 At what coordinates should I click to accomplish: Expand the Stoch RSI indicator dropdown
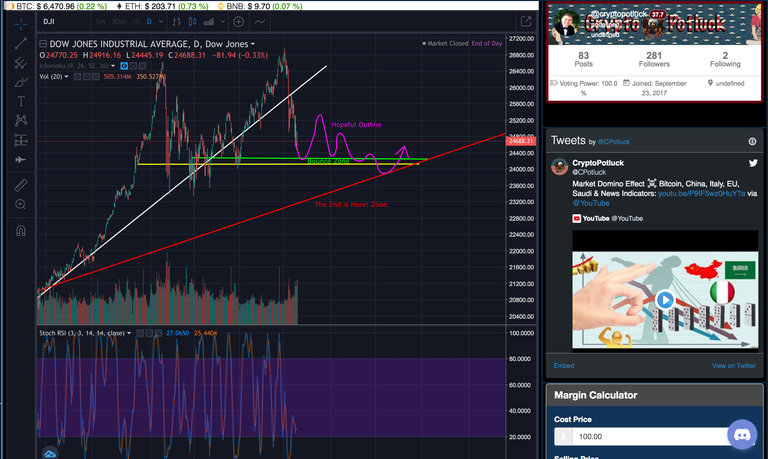click(129, 333)
